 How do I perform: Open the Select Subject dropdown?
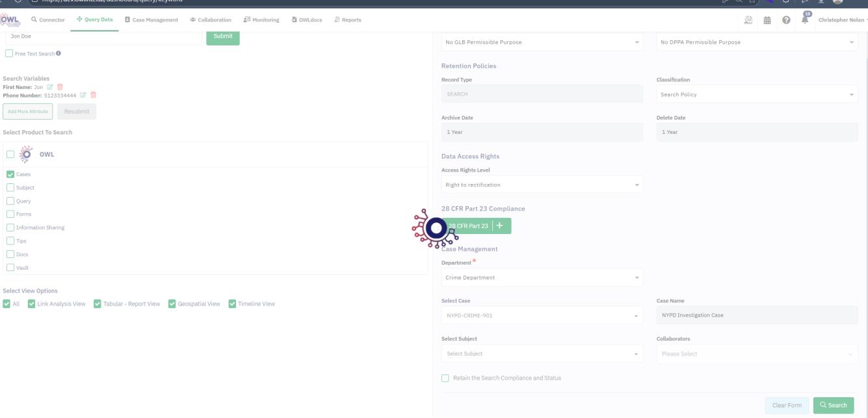[x=542, y=354]
